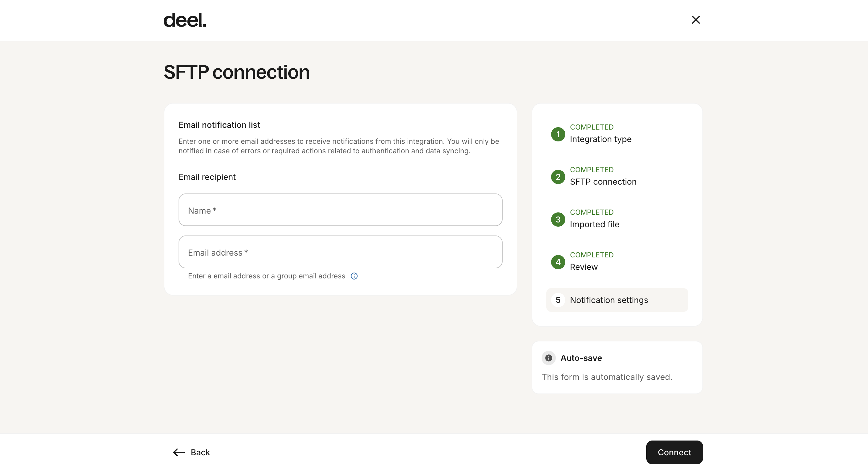Close the SFTP connection wizard
The width and height of the screenshot is (868, 471).
(x=696, y=20)
